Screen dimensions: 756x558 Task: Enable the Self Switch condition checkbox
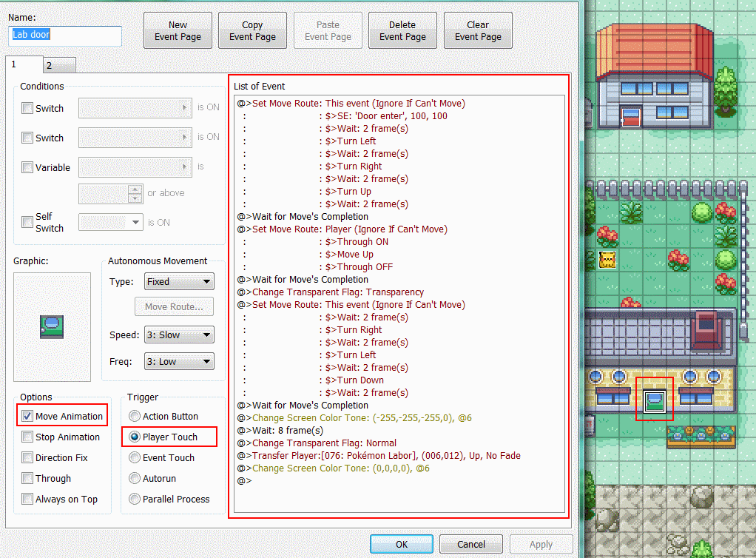tap(27, 222)
